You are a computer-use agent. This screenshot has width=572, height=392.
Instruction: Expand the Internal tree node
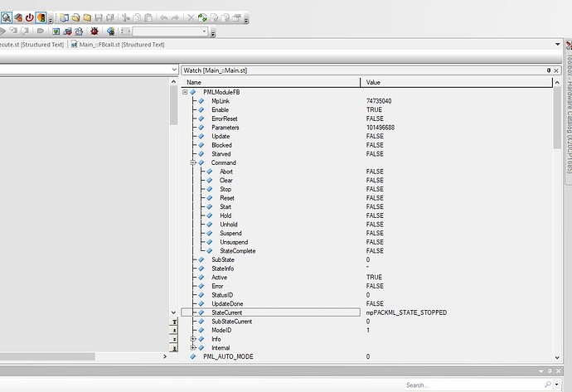click(193, 347)
